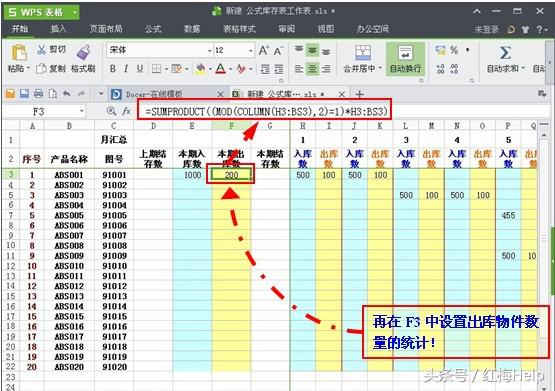
Task: Click the Copy icon
Action: 41,68
